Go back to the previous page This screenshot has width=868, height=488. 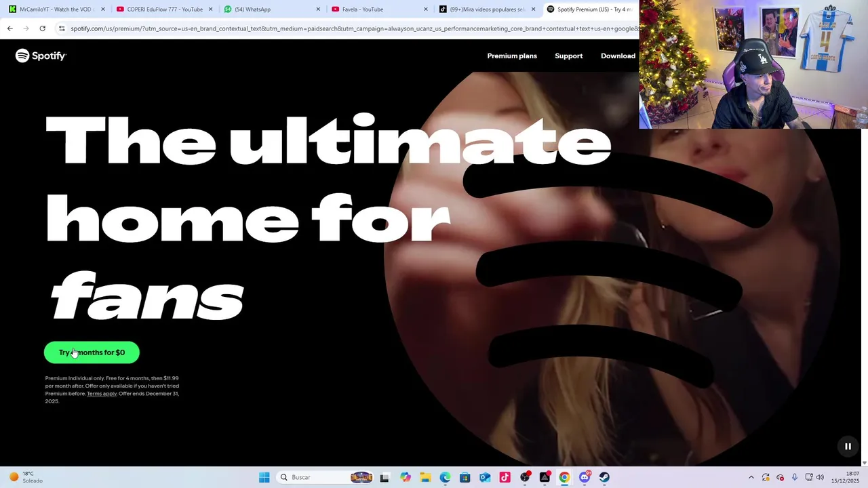(x=9, y=28)
